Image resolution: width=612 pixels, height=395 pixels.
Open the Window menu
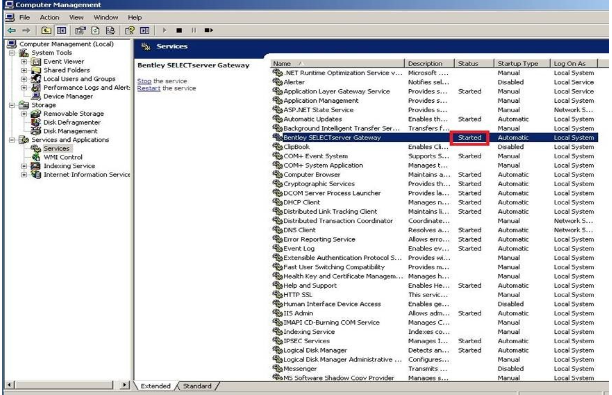[106, 18]
